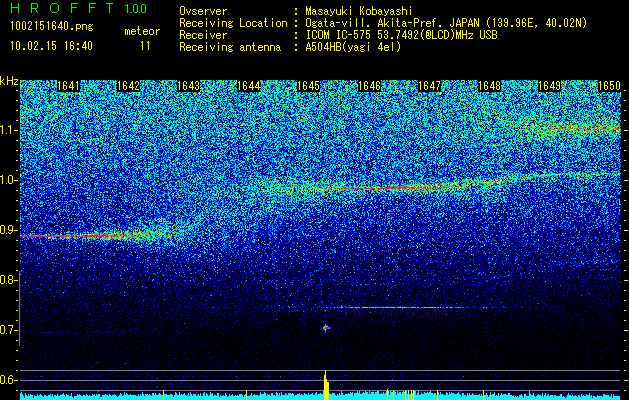
Task: Click the Ogata-vill. Akita-Pref. JAPAN location text
Action: [446, 23]
